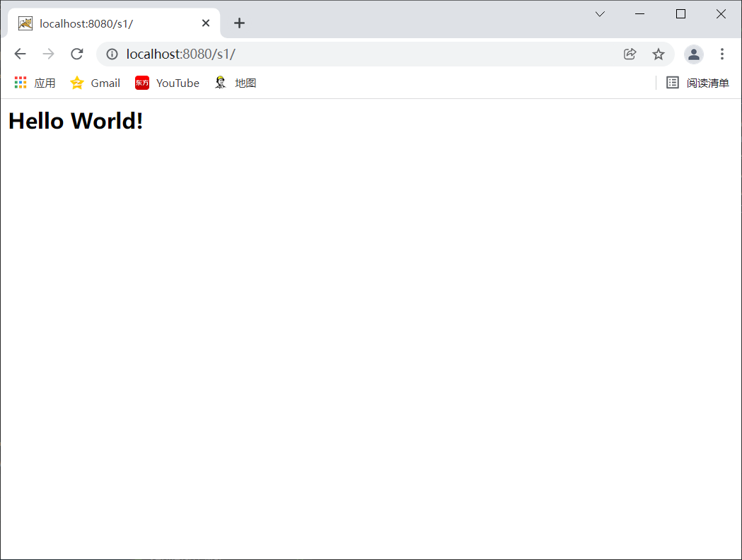
Task: Maximize the browser window
Action: tap(680, 14)
